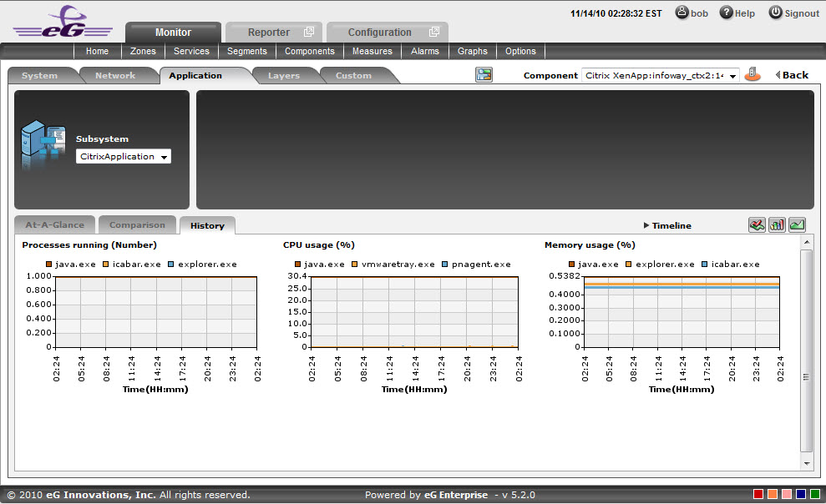Toggle pnagent.exe legend in CPU usage chart
The image size is (826, 504).
477,265
